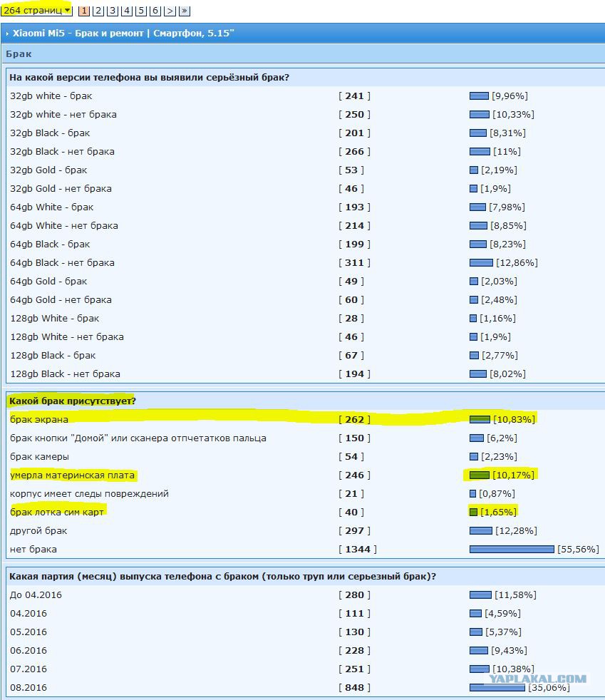
Task: Select the row '32gb Black - нет брака'
Action: [305, 151]
